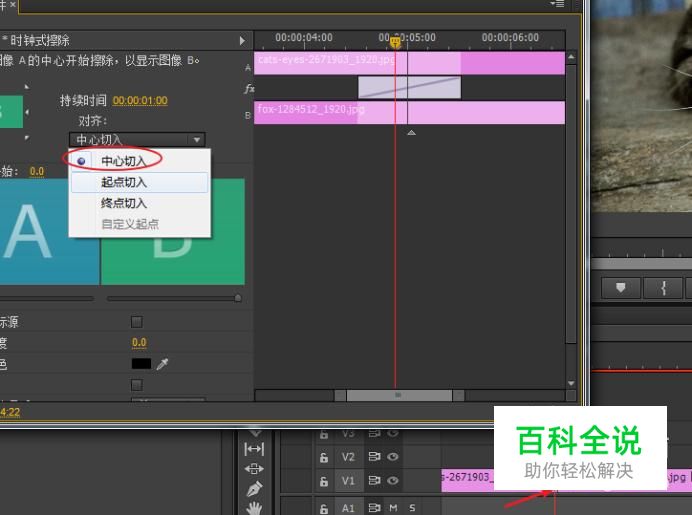Select the Slide tool
692x515 pixels.
click(254, 469)
